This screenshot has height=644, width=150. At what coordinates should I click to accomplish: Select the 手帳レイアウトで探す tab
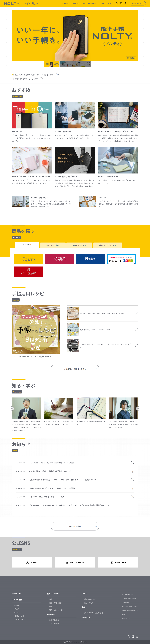[x=107, y=245]
